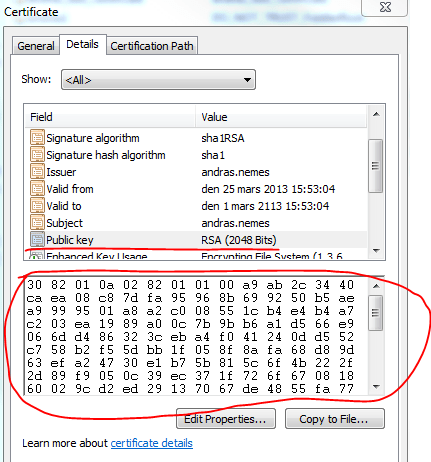
Task: Click the Copy to File button
Action: [335, 419]
